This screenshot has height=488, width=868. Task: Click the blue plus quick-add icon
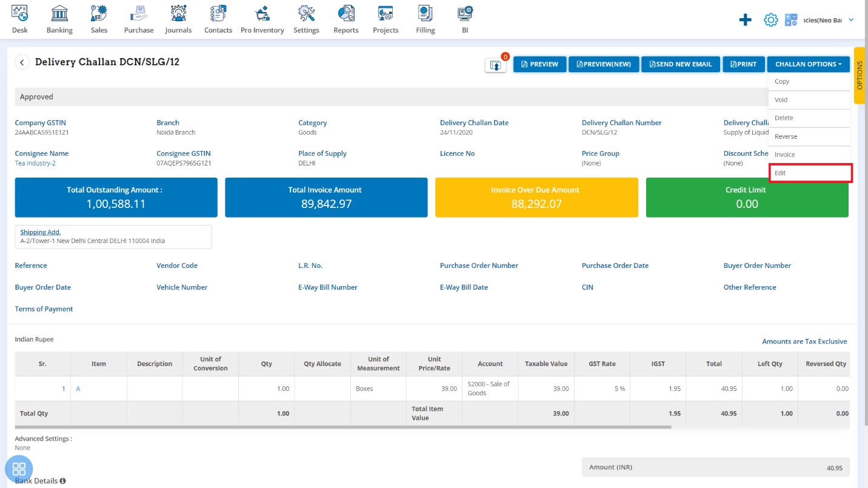746,20
